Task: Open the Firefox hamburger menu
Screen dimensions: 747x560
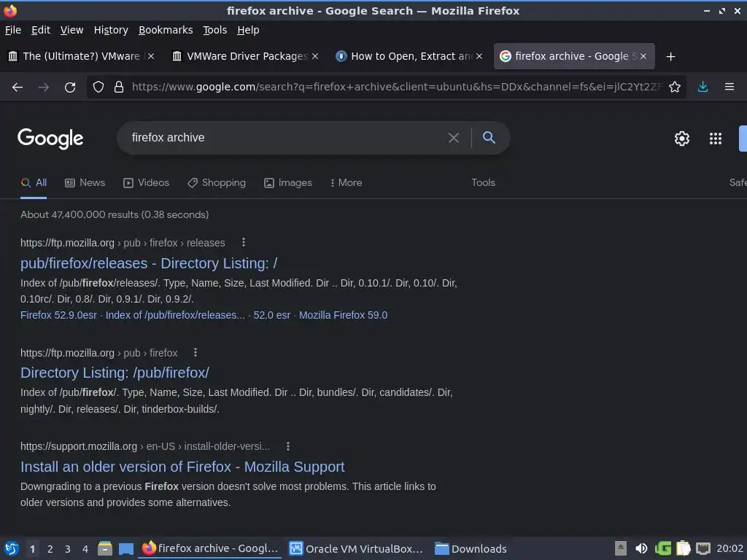Action: [x=729, y=87]
